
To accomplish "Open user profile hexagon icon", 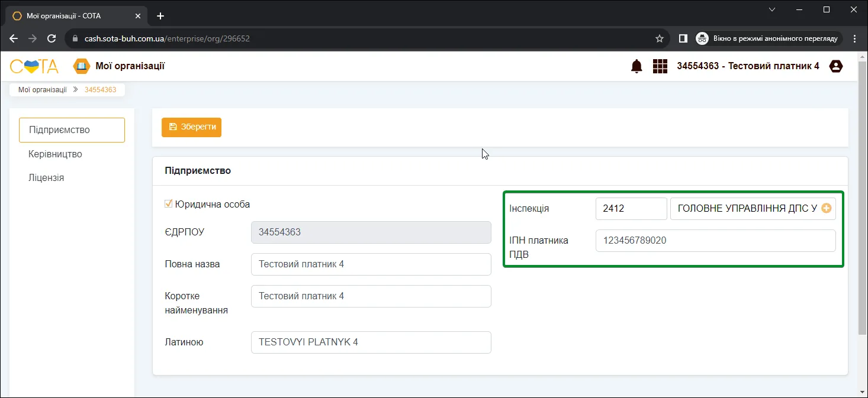I will [x=836, y=66].
